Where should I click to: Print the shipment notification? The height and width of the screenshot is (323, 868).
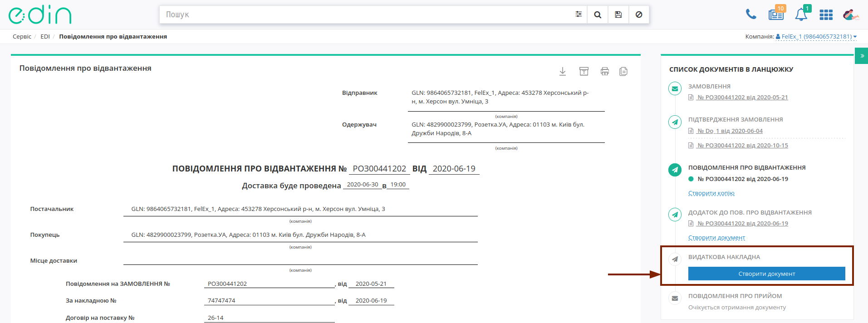pyautogui.click(x=605, y=71)
